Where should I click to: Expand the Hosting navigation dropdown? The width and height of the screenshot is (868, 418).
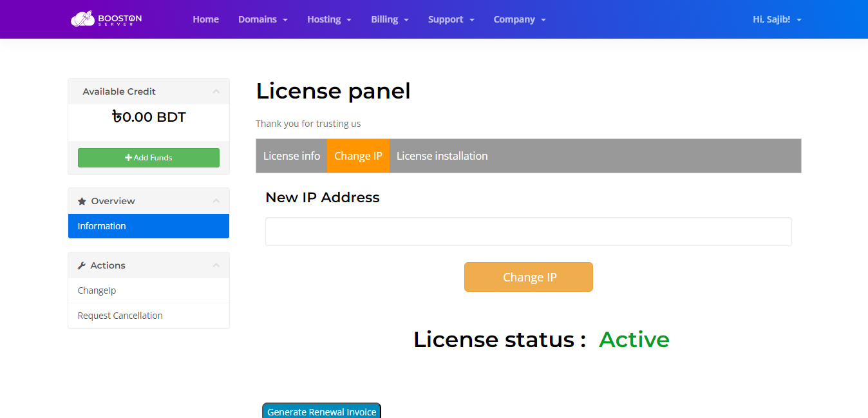tap(329, 19)
